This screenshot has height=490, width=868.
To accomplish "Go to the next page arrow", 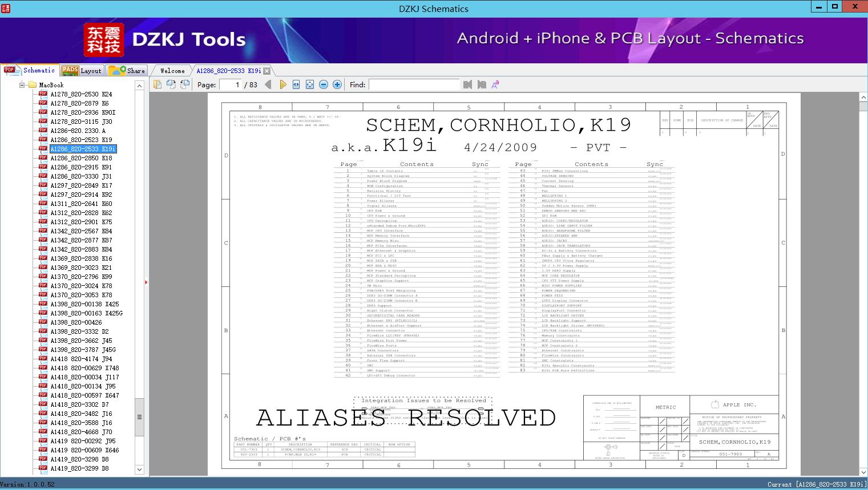I will tap(282, 84).
